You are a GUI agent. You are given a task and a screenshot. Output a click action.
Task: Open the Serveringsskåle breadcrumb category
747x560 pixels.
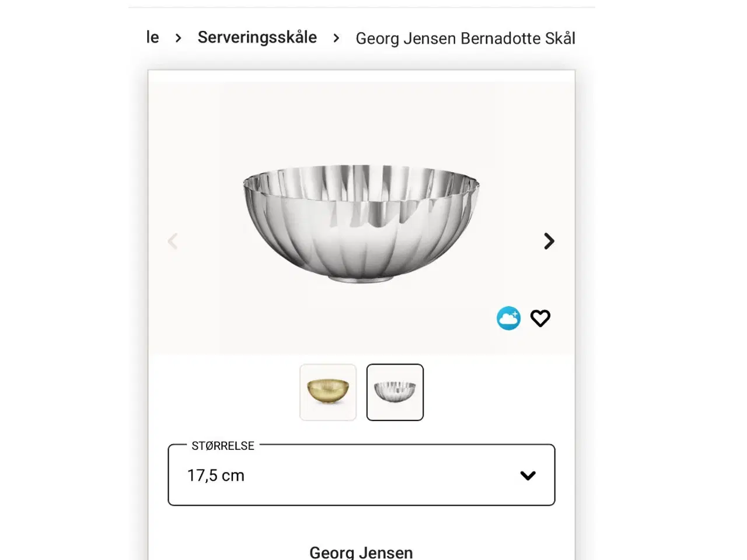(257, 37)
